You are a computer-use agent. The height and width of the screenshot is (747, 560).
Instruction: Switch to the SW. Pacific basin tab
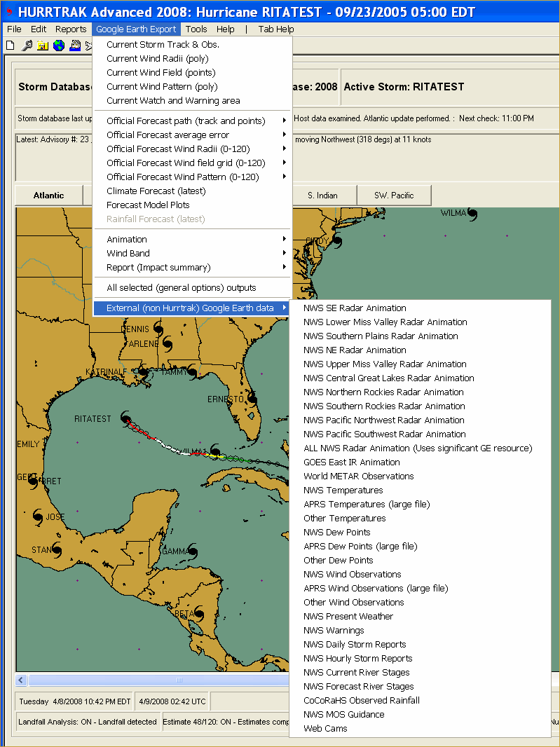(x=394, y=196)
